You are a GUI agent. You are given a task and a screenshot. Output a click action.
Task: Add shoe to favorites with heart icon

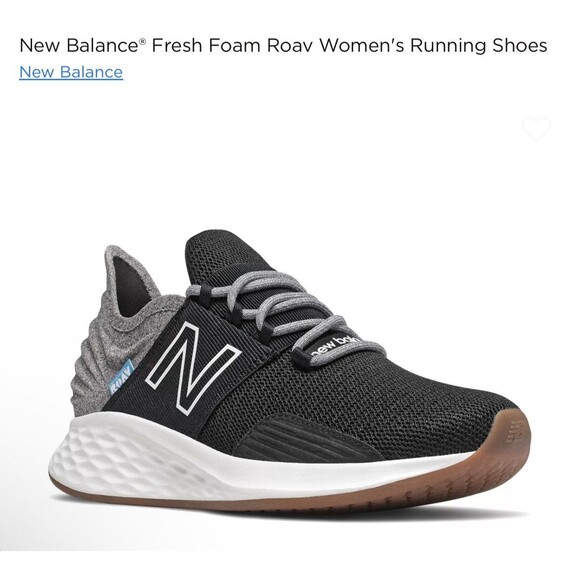pyautogui.click(x=536, y=129)
